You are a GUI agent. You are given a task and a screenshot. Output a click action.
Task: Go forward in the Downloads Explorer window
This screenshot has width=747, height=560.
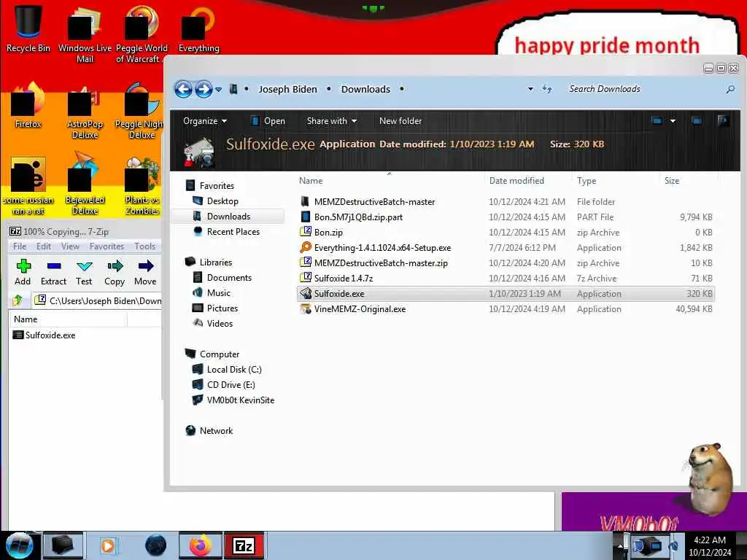coord(204,89)
